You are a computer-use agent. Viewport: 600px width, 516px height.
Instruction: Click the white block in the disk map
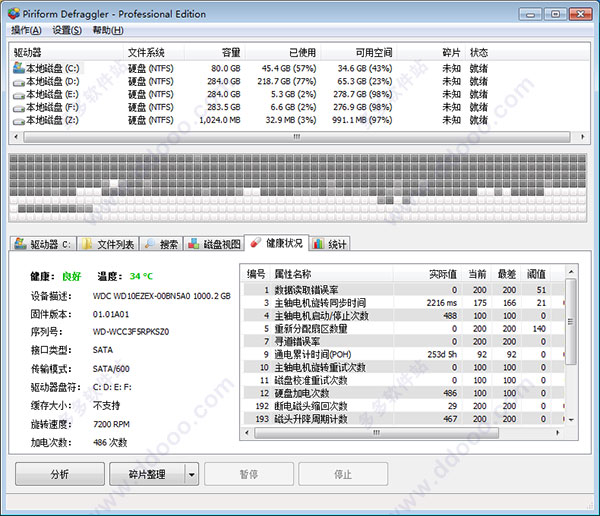point(114,183)
